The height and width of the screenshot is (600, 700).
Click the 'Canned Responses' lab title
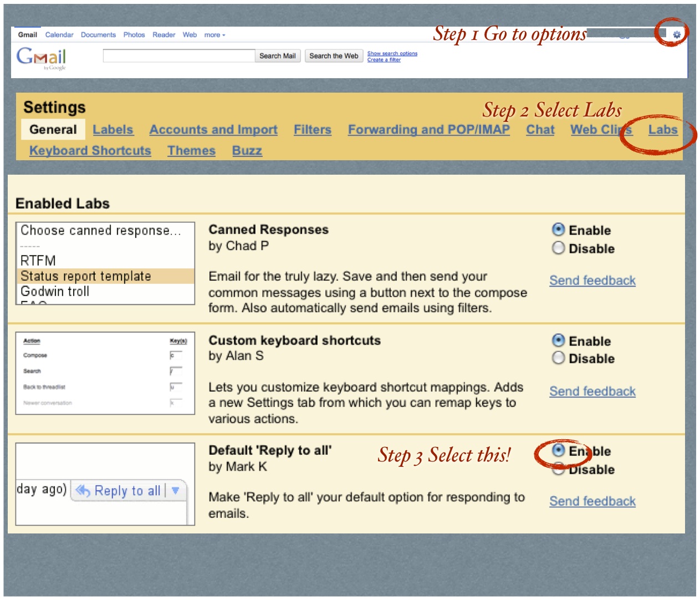coord(269,230)
